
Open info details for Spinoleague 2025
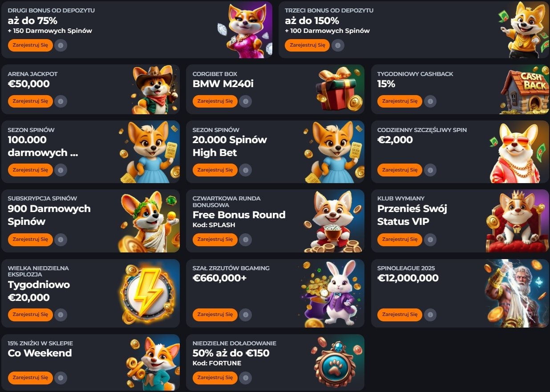tap(429, 314)
